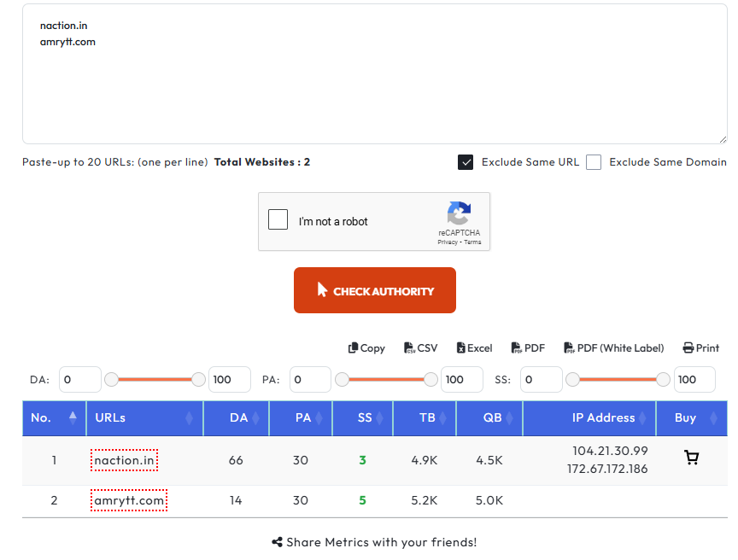Screen dimensions: 738x560
Task: Uncheck Exclude Same URL
Action: (x=466, y=161)
